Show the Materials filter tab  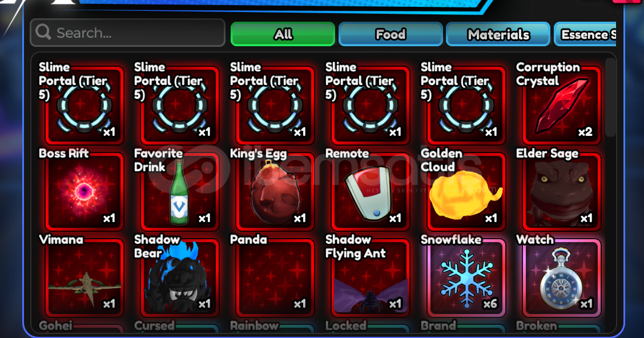click(498, 34)
